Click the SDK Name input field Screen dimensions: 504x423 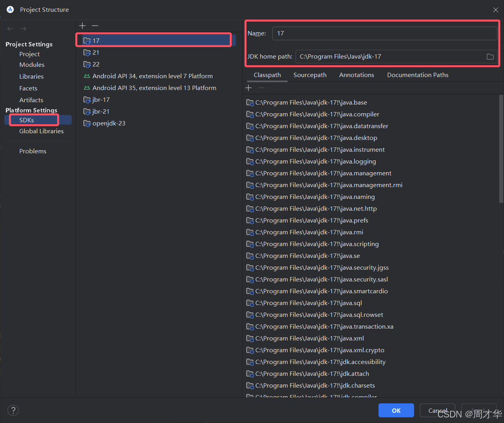click(x=385, y=33)
